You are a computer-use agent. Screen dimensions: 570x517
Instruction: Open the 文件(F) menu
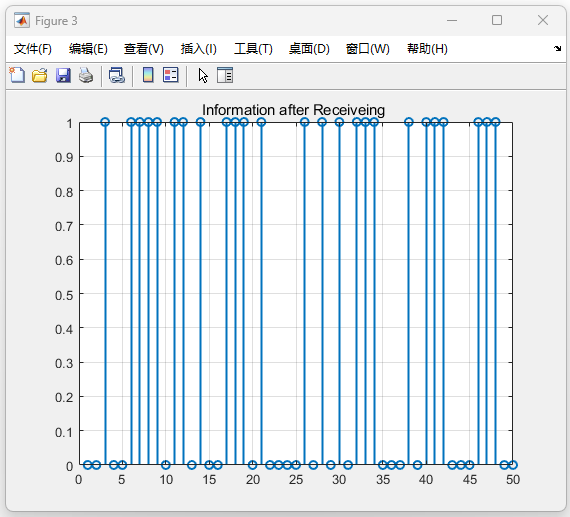tap(33, 49)
